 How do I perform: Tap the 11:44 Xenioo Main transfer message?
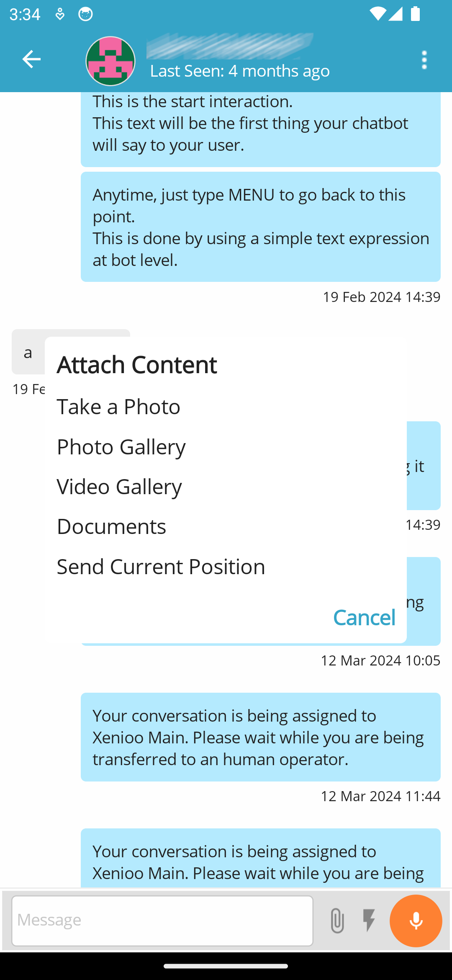(260, 737)
